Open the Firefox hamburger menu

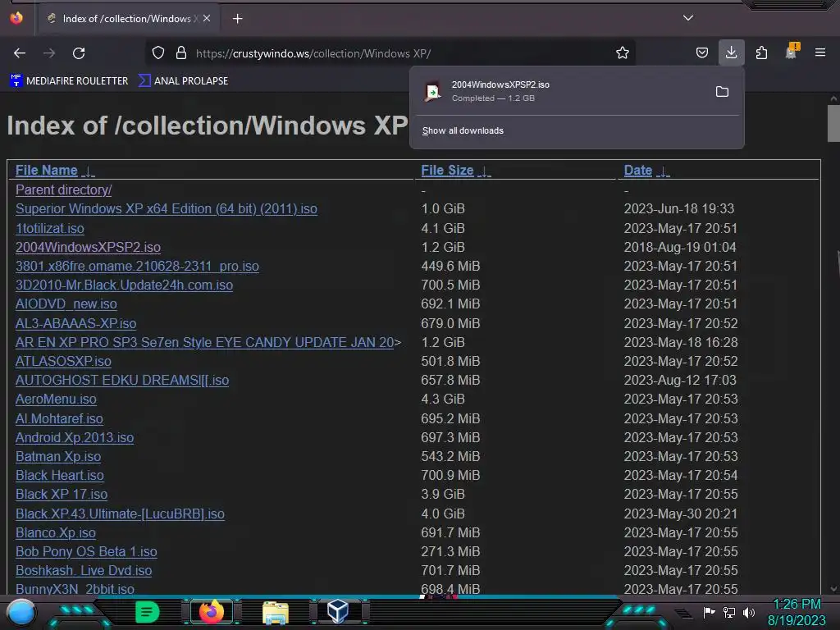click(820, 52)
